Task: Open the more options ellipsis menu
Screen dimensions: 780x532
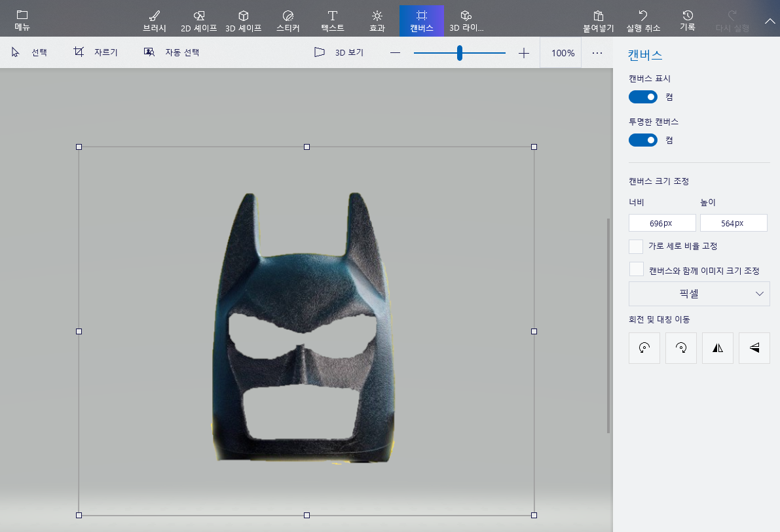Action: (x=597, y=53)
